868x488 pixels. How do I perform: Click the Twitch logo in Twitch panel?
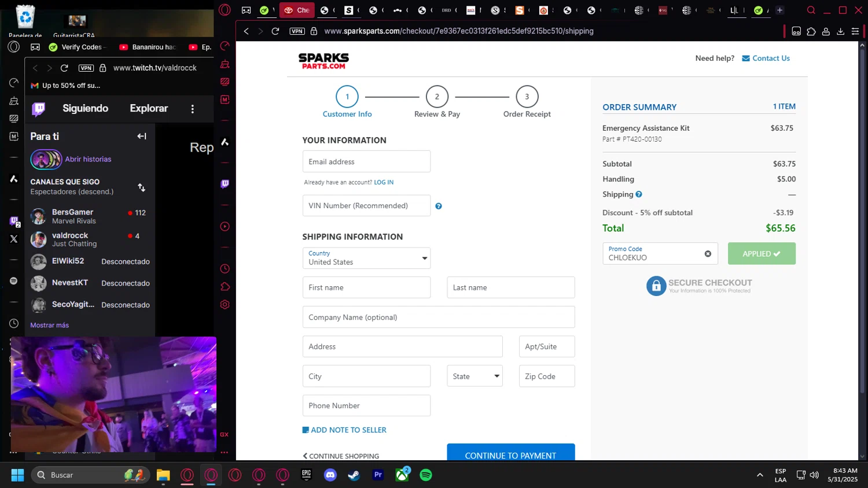(x=39, y=109)
